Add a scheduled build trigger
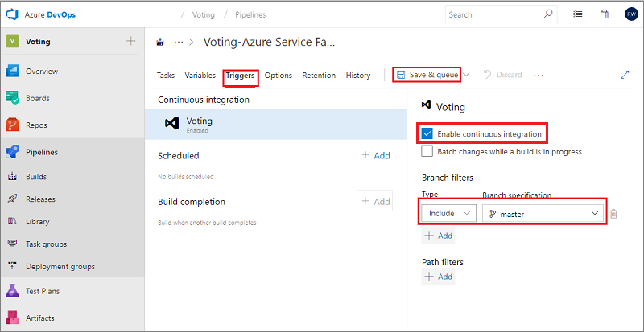Viewport: 644px width, 332px height. 375,155
